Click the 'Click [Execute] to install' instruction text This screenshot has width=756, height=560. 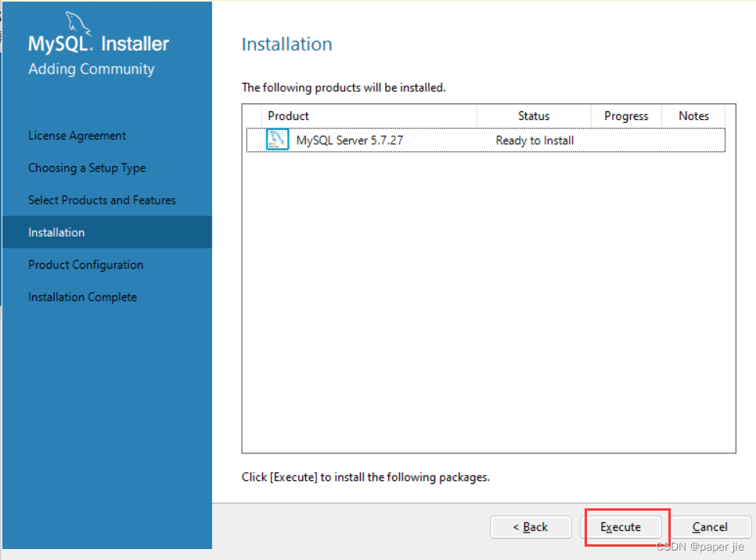pyautogui.click(x=365, y=477)
